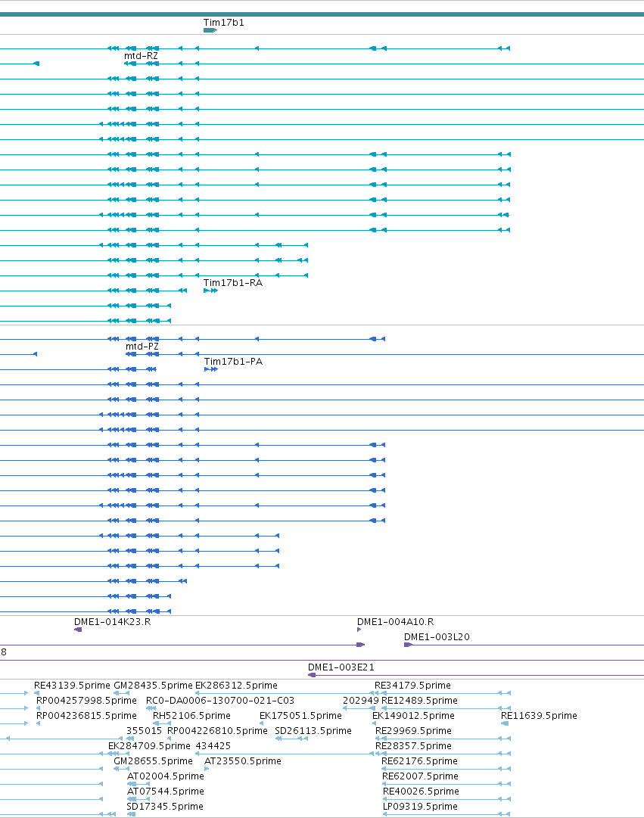Select the 355015 EST label
This screenshot has width=644, height=818.
click(x=144, y=731)
